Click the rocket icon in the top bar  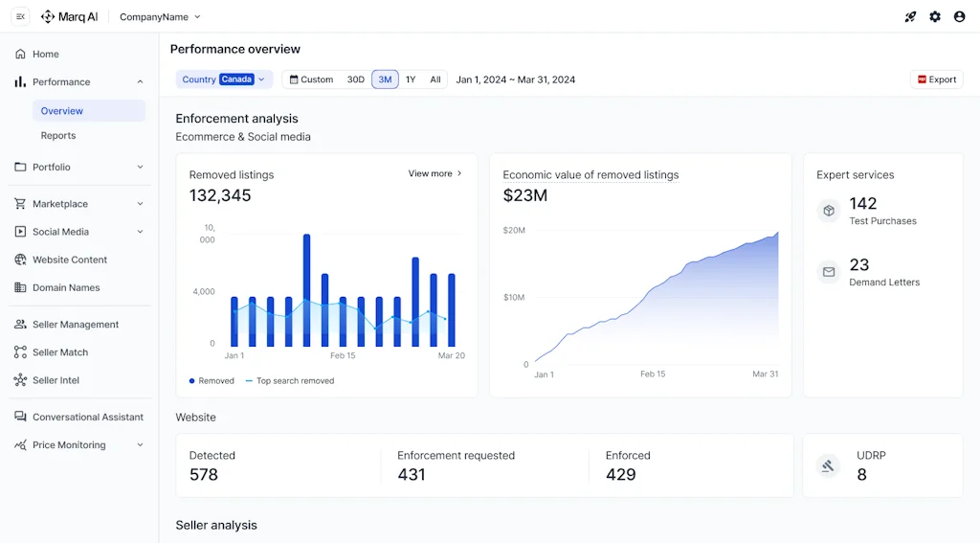pyautogui.click(x=910, y=16)
